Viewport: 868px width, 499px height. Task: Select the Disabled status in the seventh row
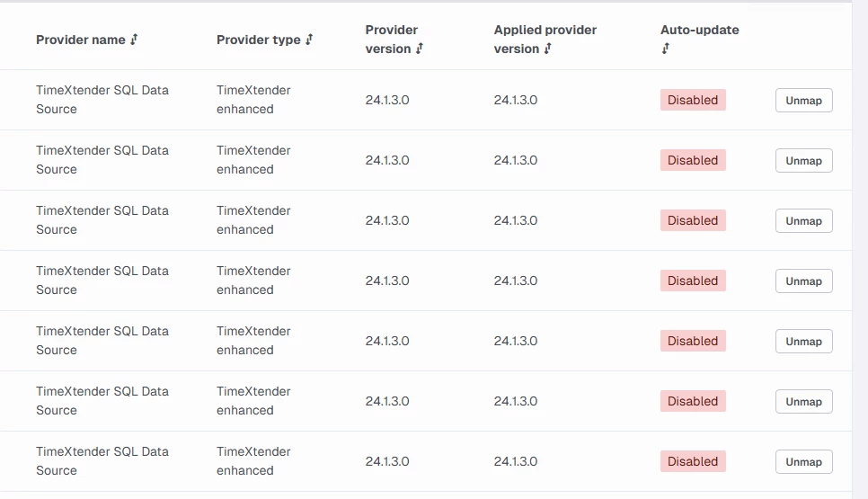pos(693,461)
